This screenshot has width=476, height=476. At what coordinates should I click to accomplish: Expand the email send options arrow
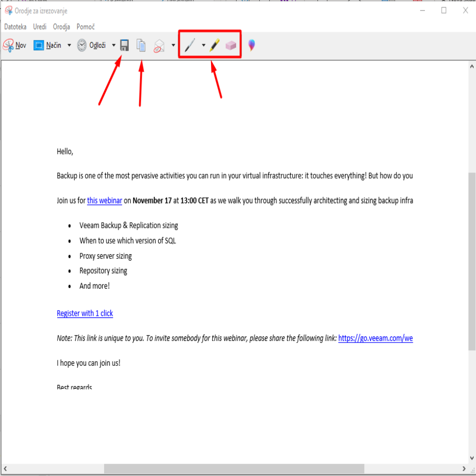coord(173,45)
